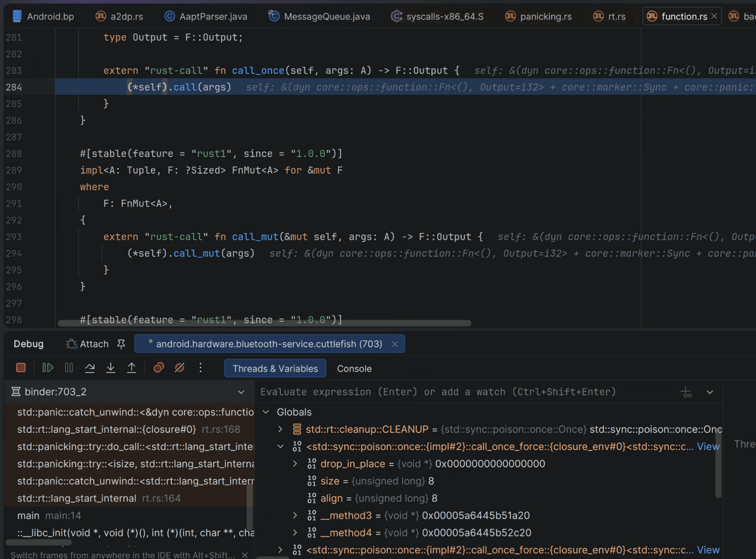Select lang_start_internal closure#0 frame rt.rs:168

tap(129, 429)
